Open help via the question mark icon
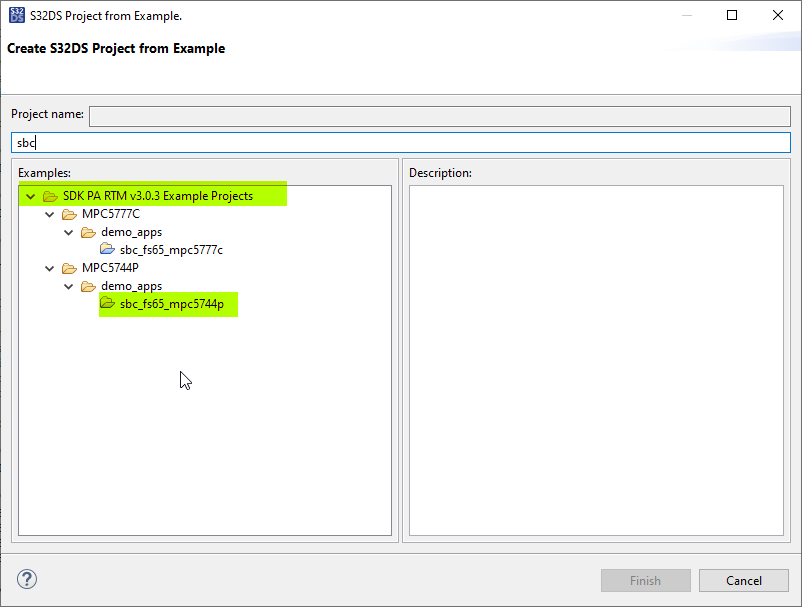Screen dimensions: 802x607 (x=26, y=579)
